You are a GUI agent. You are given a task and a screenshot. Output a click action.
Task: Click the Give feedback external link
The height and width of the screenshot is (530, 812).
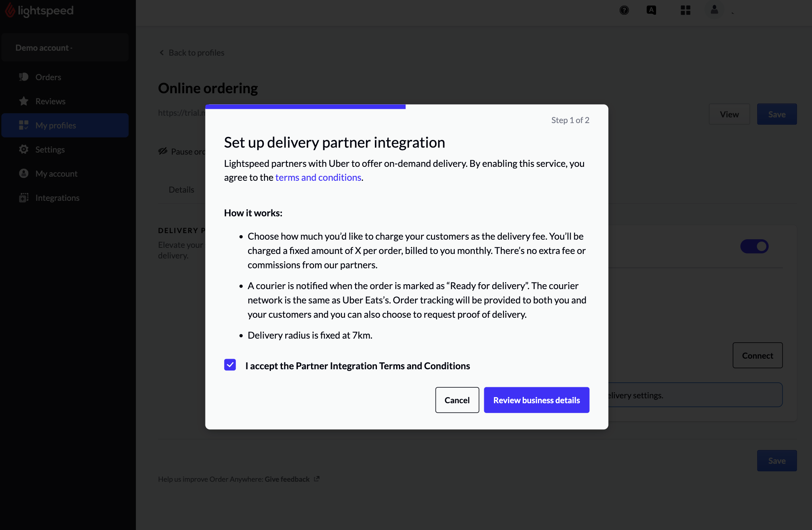(292, 479)
